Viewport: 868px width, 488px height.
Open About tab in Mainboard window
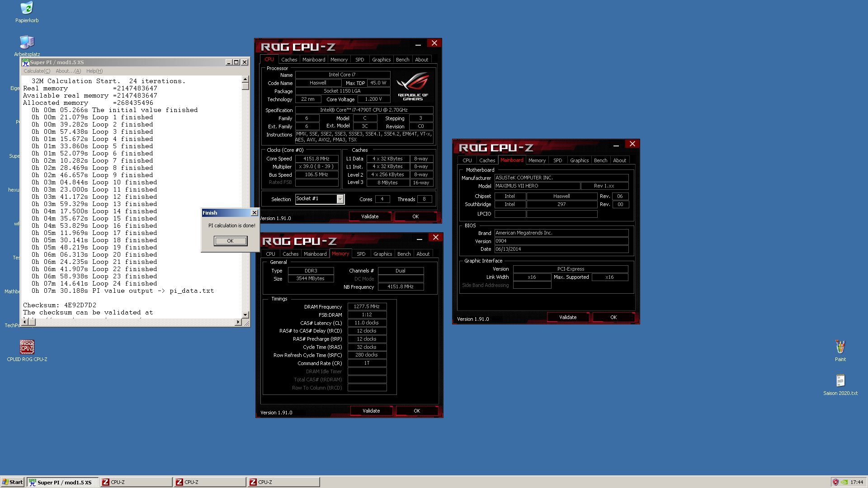619,160
